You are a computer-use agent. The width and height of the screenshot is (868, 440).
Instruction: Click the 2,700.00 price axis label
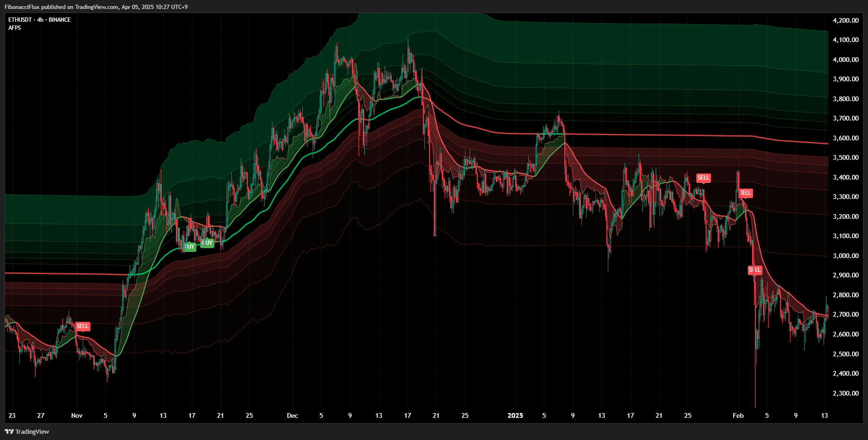[846, 314]
